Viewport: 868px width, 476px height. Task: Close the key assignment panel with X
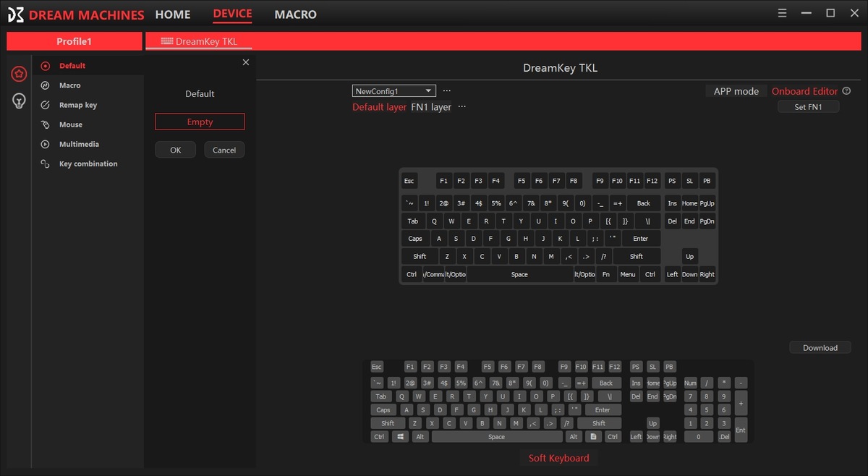(246, 62)
